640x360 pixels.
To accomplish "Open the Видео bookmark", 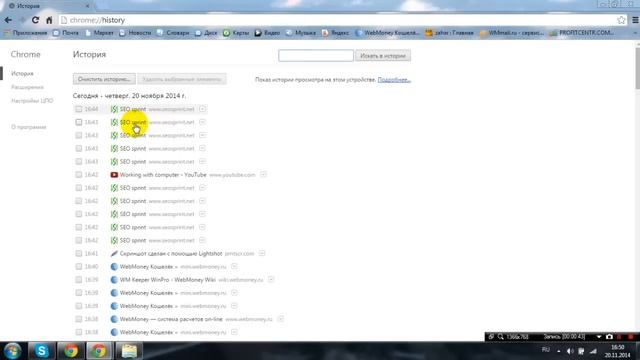I will click(267, 33).
